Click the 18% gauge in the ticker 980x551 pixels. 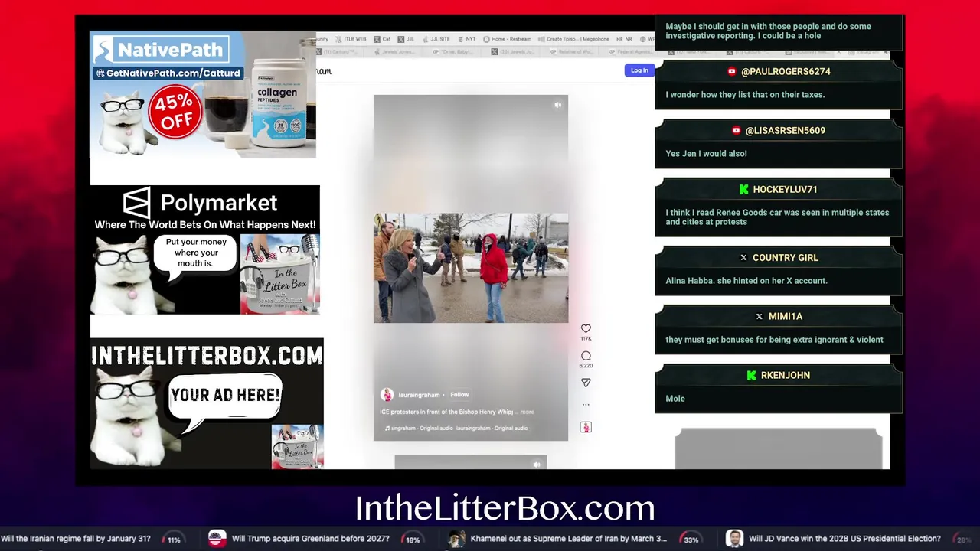(413, 540)
